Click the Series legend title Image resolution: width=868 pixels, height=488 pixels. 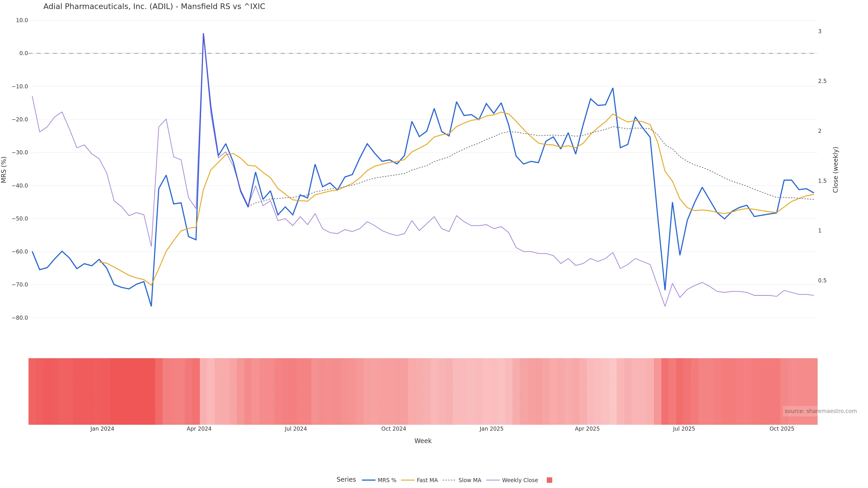(x=346, y=480)
